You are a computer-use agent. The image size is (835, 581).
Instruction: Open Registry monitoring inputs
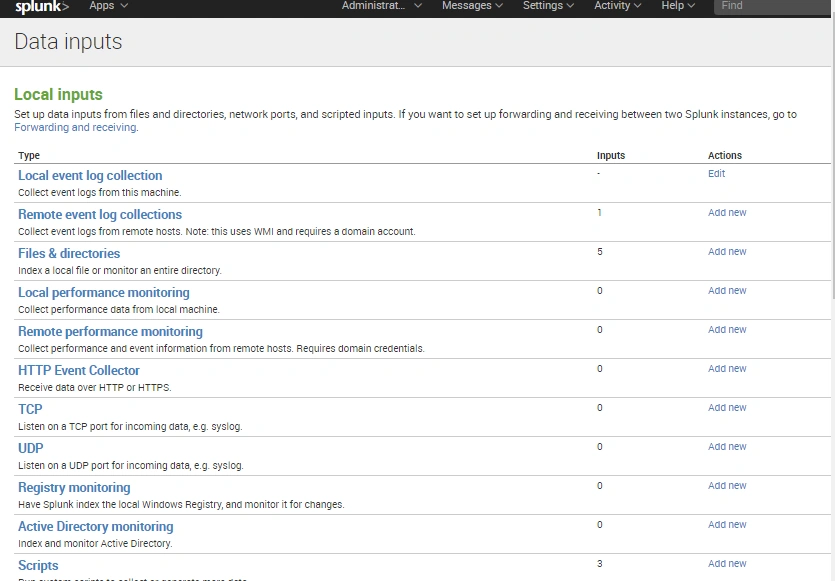(74, 487)
